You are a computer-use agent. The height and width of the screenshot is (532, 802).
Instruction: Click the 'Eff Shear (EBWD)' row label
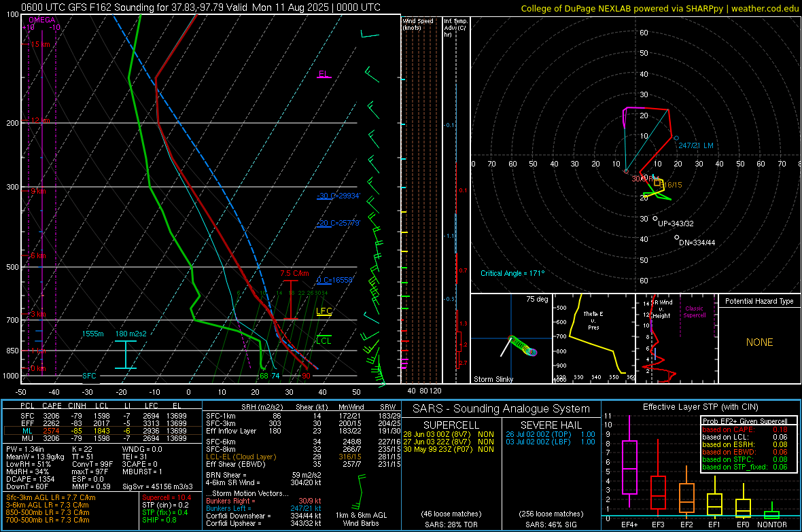coord(236,464)
